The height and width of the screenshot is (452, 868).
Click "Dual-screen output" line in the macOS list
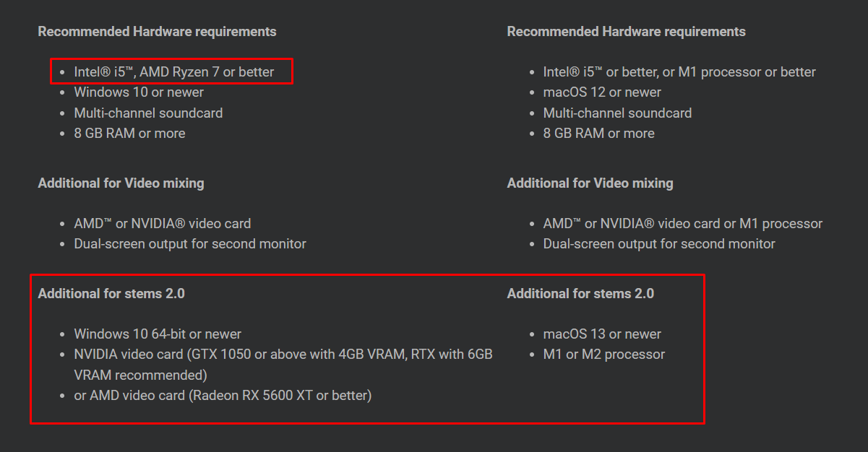(659, 244)
